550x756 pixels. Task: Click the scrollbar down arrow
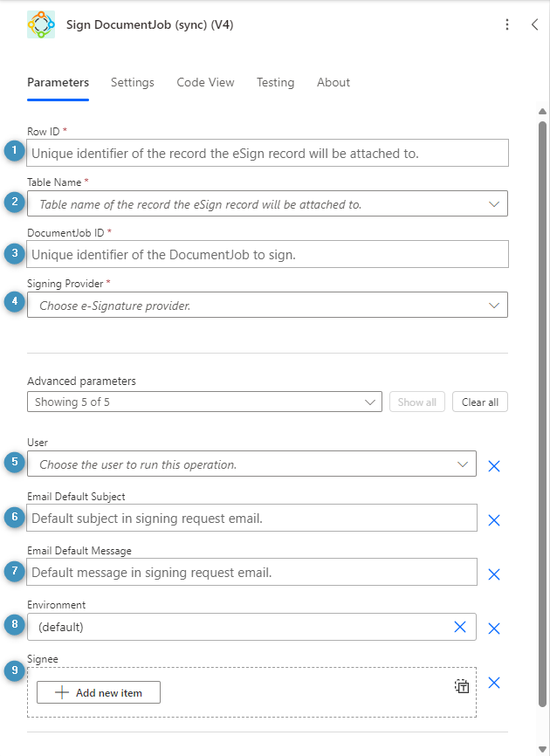542,749
